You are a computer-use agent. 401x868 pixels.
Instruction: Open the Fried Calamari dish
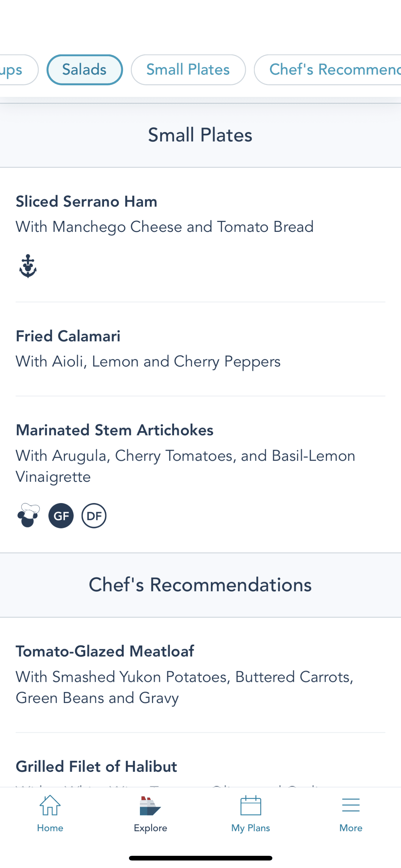coord(68,336)
